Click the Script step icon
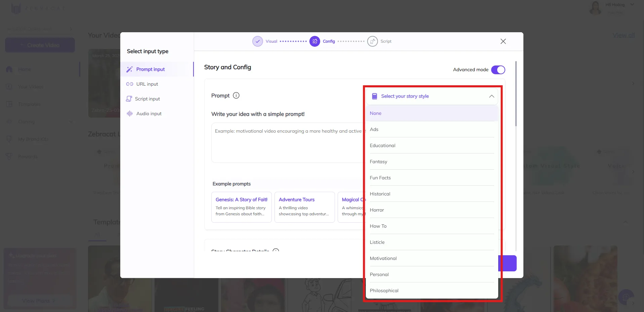This screenshot has height=312, width=644. pyautogui.click(x=373, y=41)
